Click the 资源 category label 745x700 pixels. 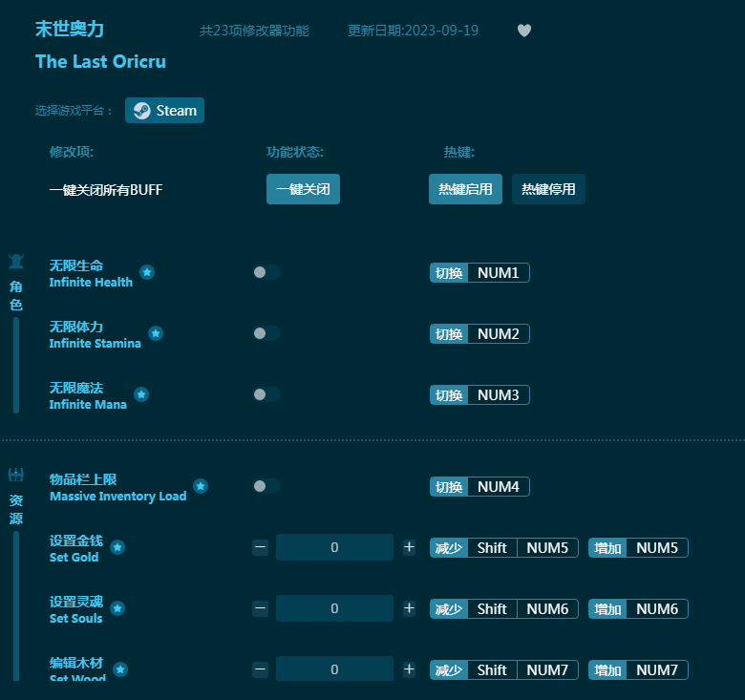pos(16,509)
